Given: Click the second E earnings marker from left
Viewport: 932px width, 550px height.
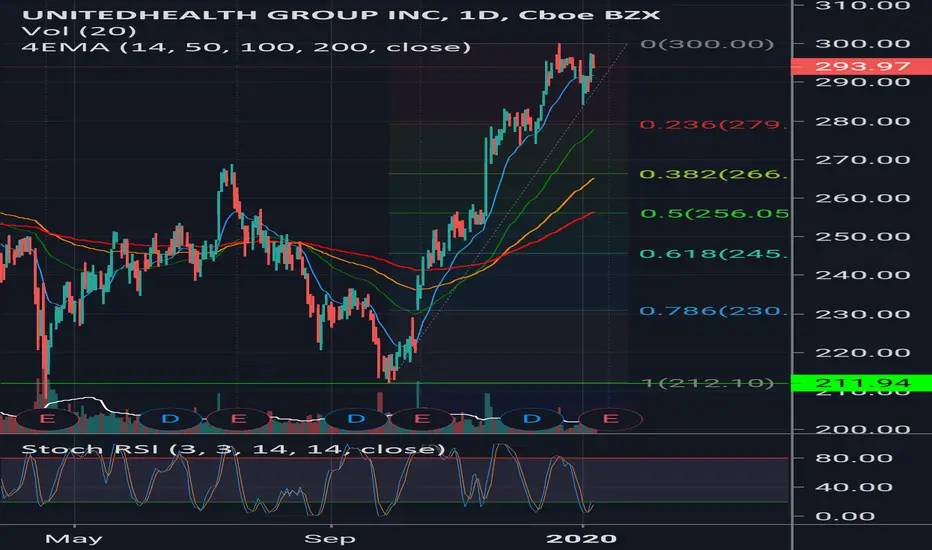Looking at the screenshot, I should tap(238, 419).
